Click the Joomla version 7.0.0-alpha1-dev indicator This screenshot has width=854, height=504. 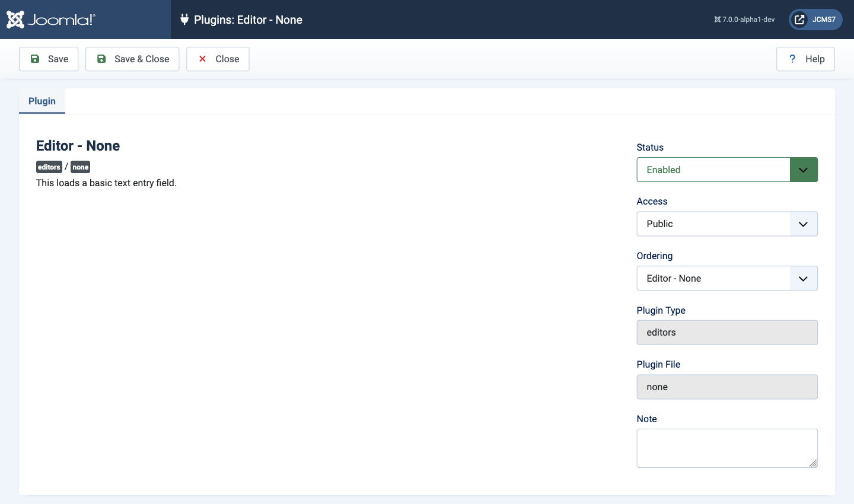pos(744,20)
